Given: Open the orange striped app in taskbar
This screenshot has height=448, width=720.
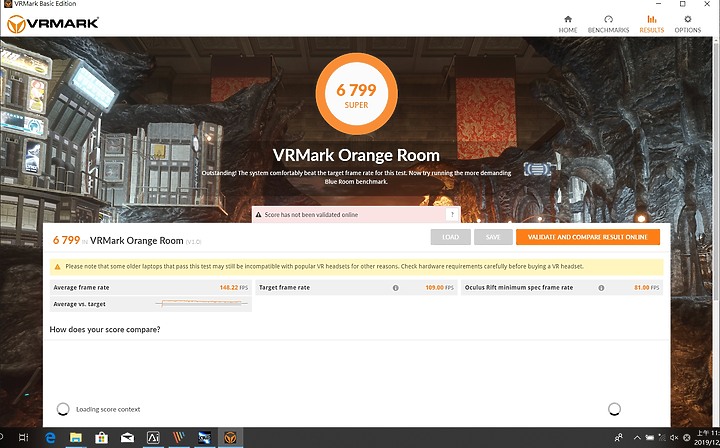Looking at the screenshot, I should 179,438.
